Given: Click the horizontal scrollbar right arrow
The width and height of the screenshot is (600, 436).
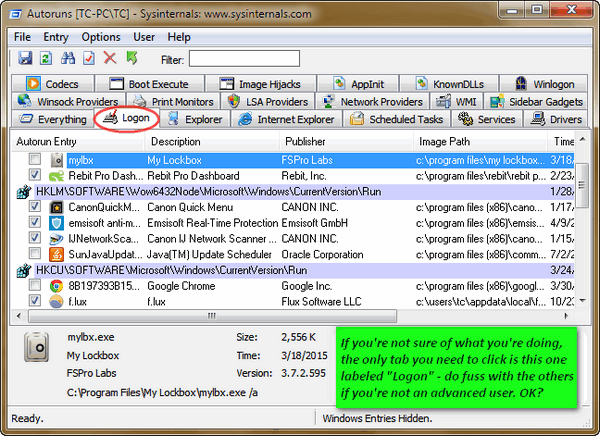Looking at the screenshot, I should [x=566, y=316].
